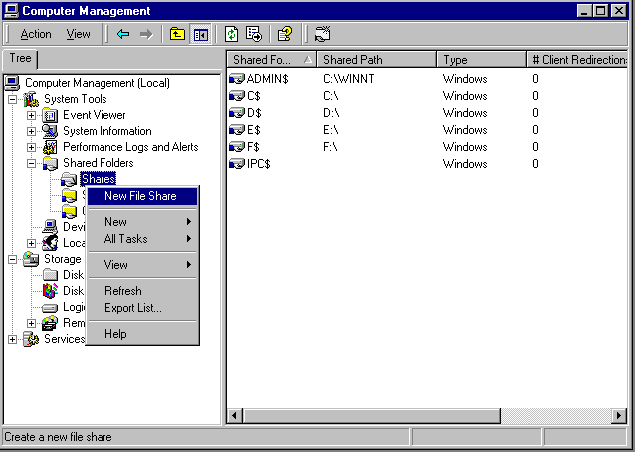Click the Services icon in tree
This screenshot has height=452, width=637.
(x=31, y=339)
